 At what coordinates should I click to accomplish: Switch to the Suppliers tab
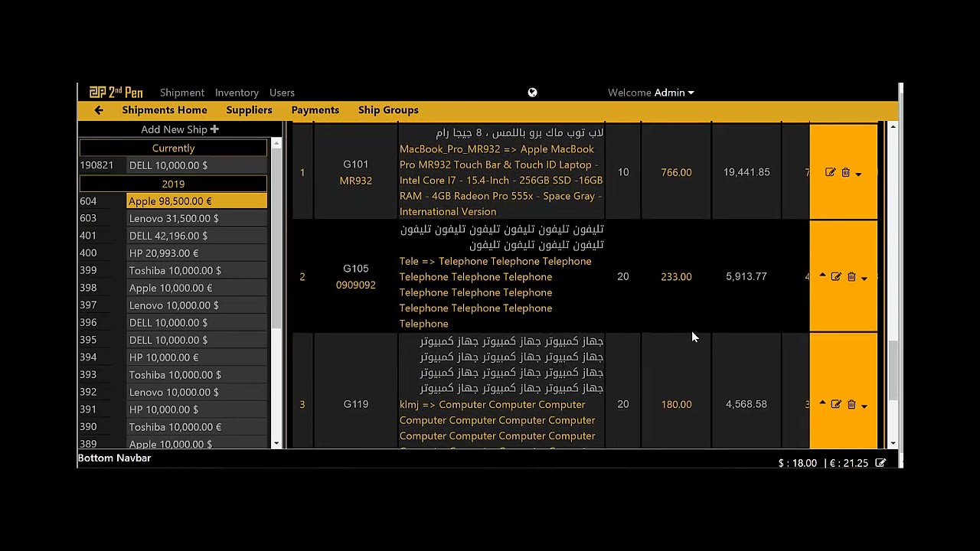click(x=249, y=110)
